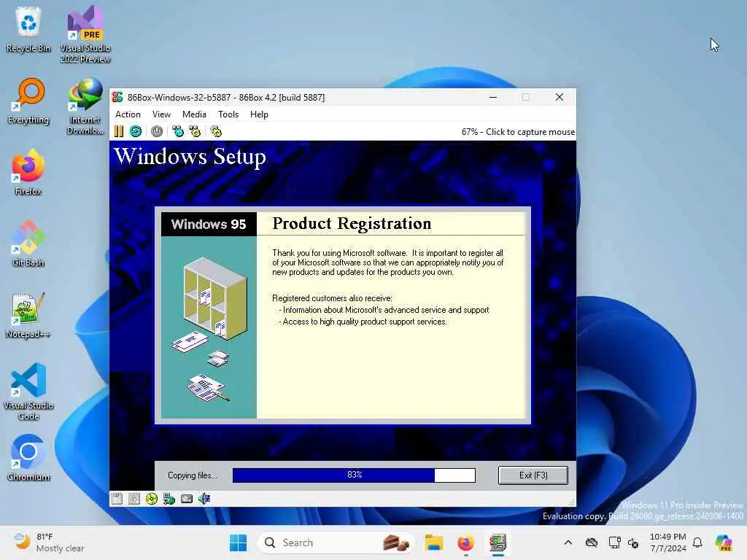Open the Action menu
This screenshot has width=747, height=560.
pyautogui.click(x=128, y=114)
